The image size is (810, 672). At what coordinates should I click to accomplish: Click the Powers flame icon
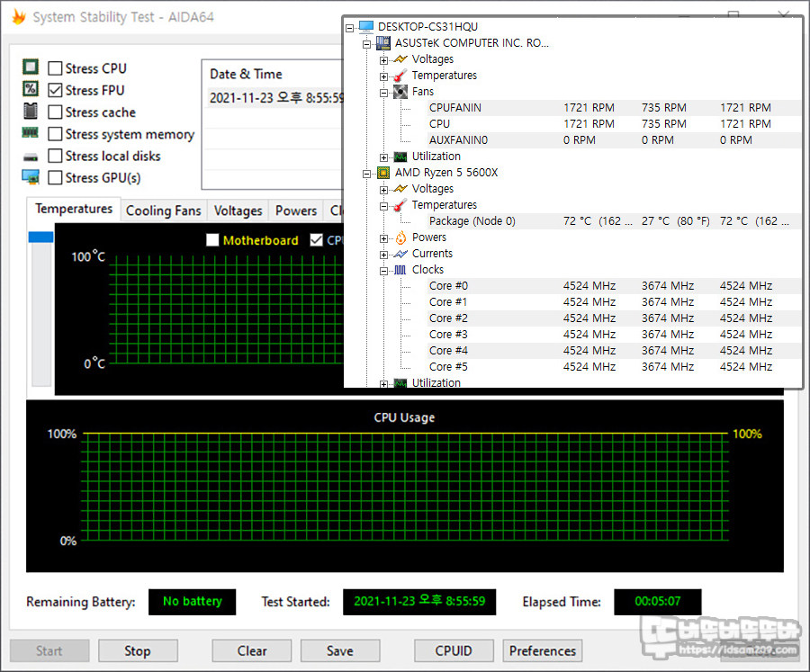400,237
